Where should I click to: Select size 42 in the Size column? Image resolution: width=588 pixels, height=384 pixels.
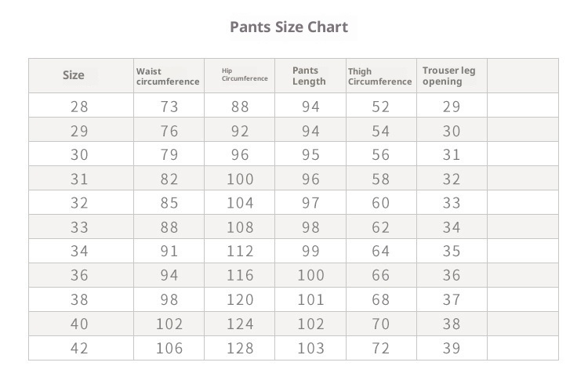coord(80,348)
